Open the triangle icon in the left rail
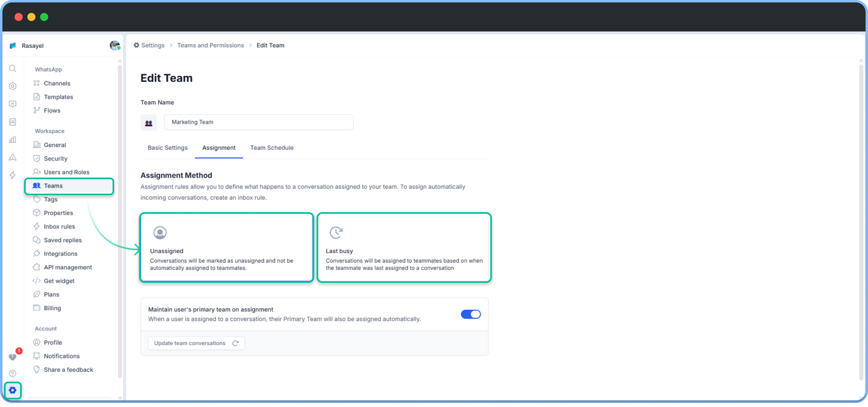868x407 pixels. (x=13, y=157)
